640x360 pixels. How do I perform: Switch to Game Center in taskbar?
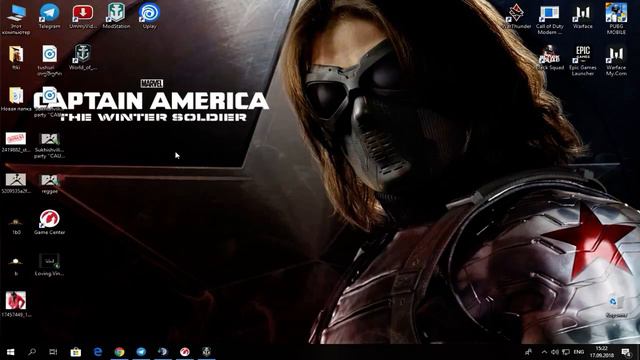tap(185, 352)
